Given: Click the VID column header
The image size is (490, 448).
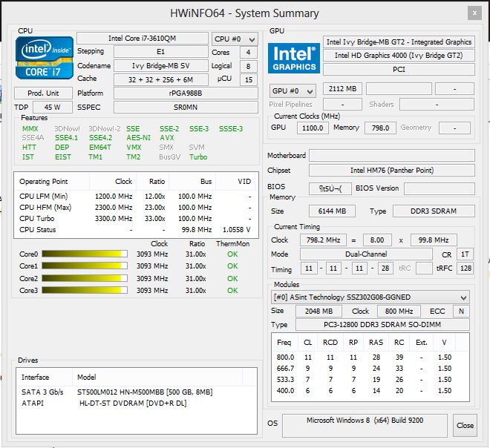Looking at the screenshot, I should click(235, 182).
